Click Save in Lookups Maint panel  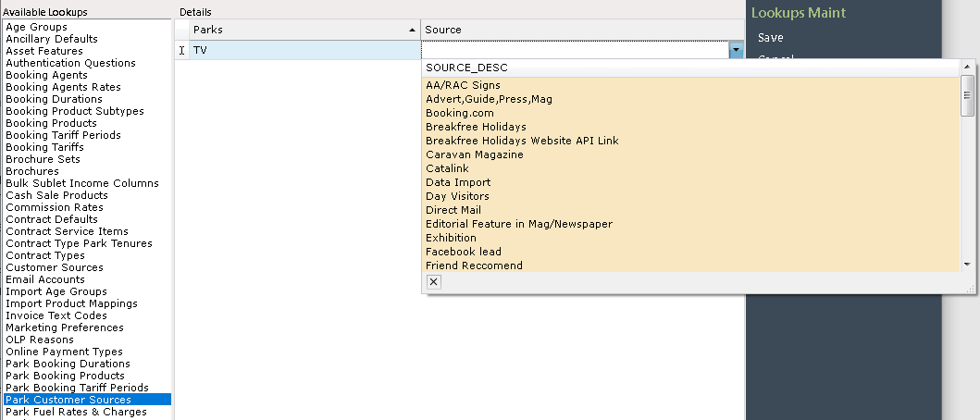tap(771, 38)
